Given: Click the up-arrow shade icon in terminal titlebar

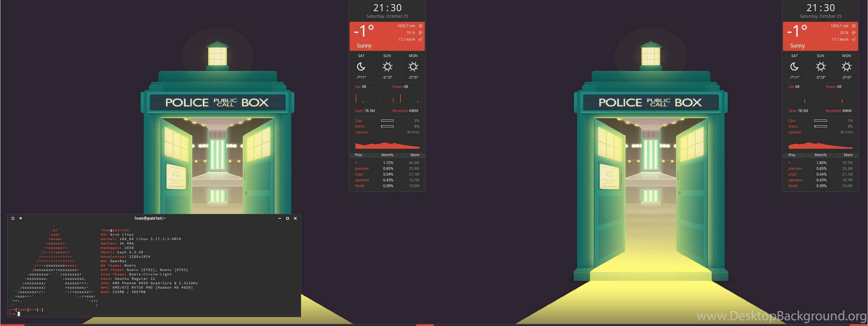Looking at the screenshot, I should (21, 218).
